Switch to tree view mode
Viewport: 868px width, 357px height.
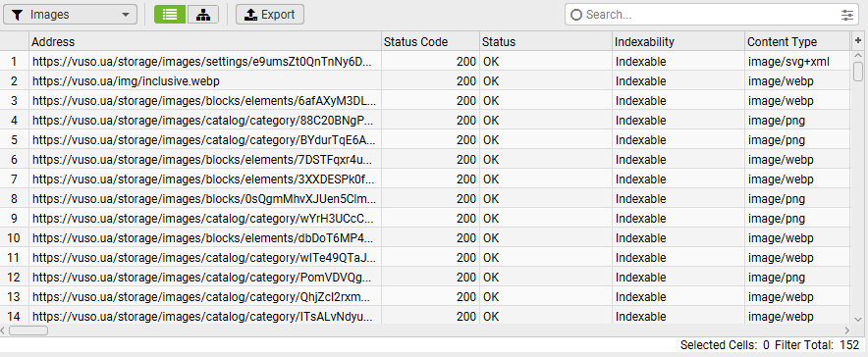pos(203,15)
